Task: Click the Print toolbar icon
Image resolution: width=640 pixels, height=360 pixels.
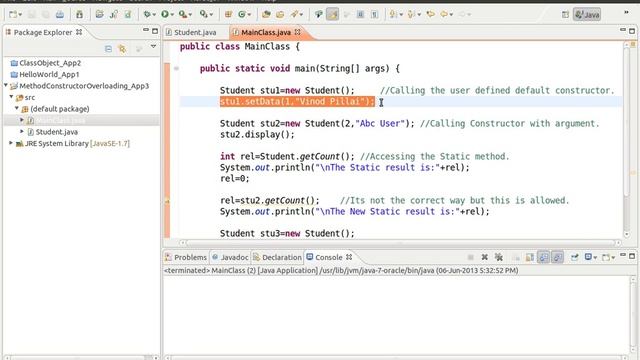Action: [60, 15]
